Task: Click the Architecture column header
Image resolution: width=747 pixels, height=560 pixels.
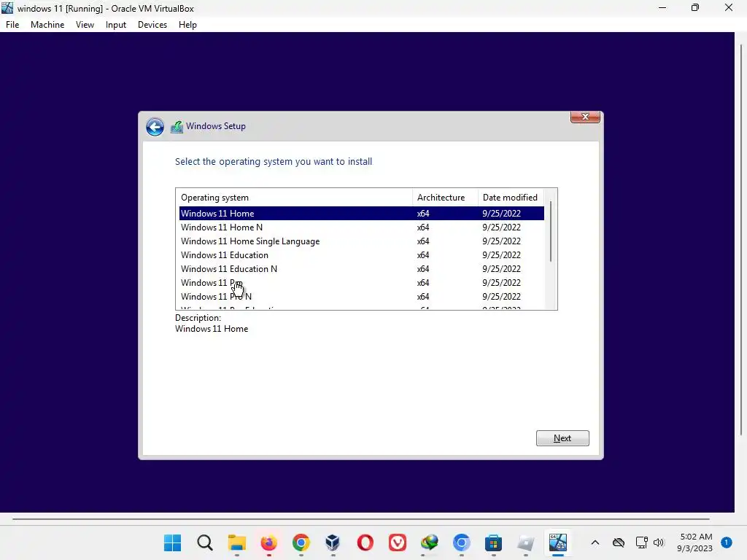Action: point(445,197)
